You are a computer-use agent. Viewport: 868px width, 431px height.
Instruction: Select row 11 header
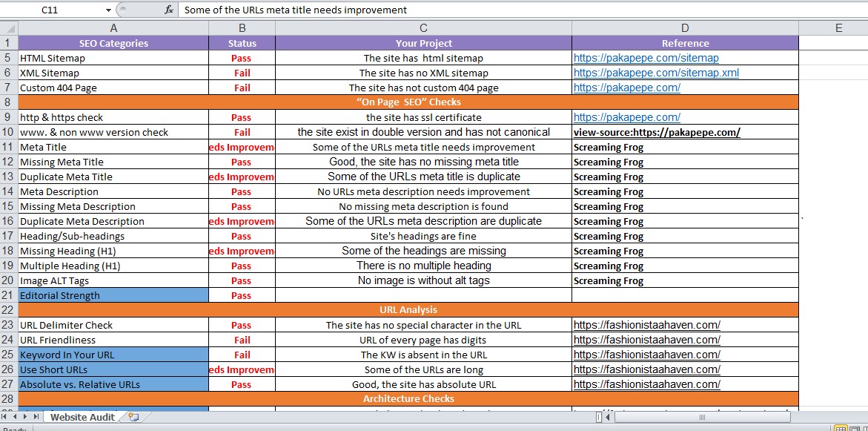8,147
